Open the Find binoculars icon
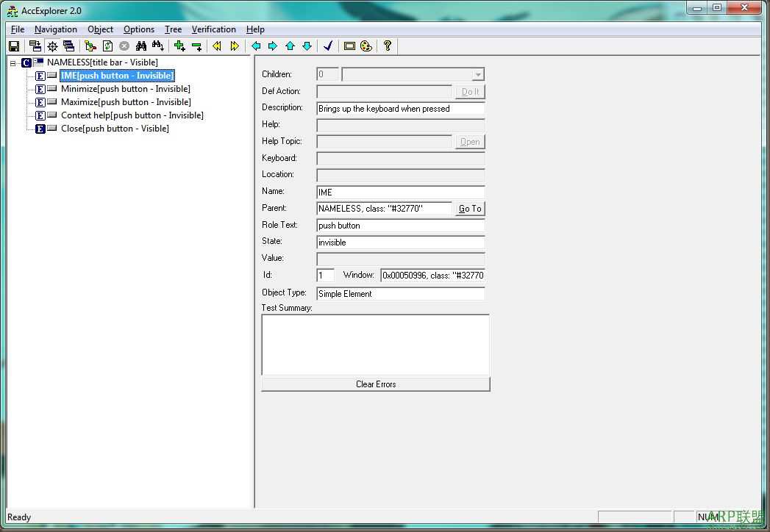 (141, 46)
